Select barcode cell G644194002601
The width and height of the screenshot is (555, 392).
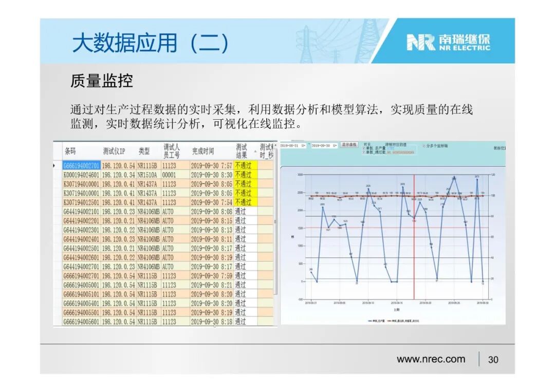(81, 257)
